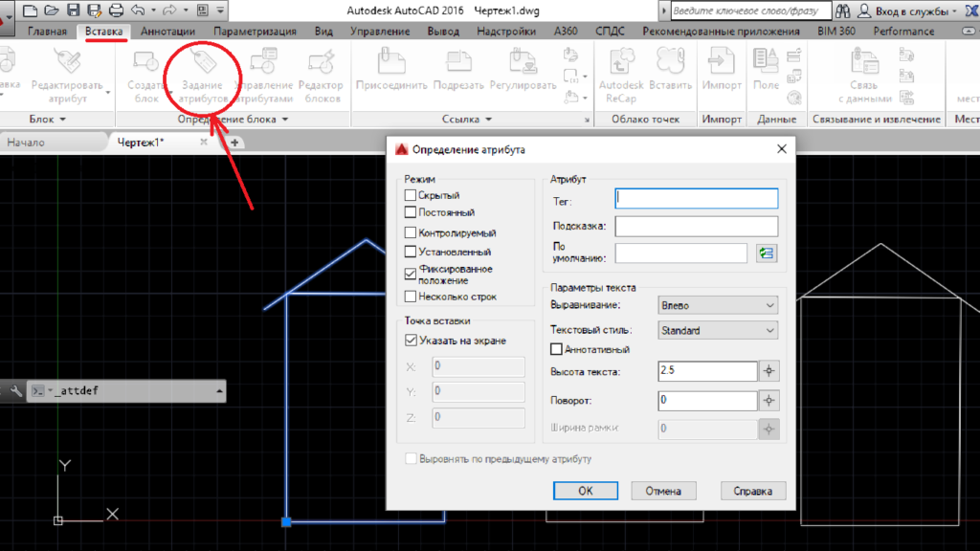980x551 pixels.
Task: Click the Создать блок icon
Action: 145,65
